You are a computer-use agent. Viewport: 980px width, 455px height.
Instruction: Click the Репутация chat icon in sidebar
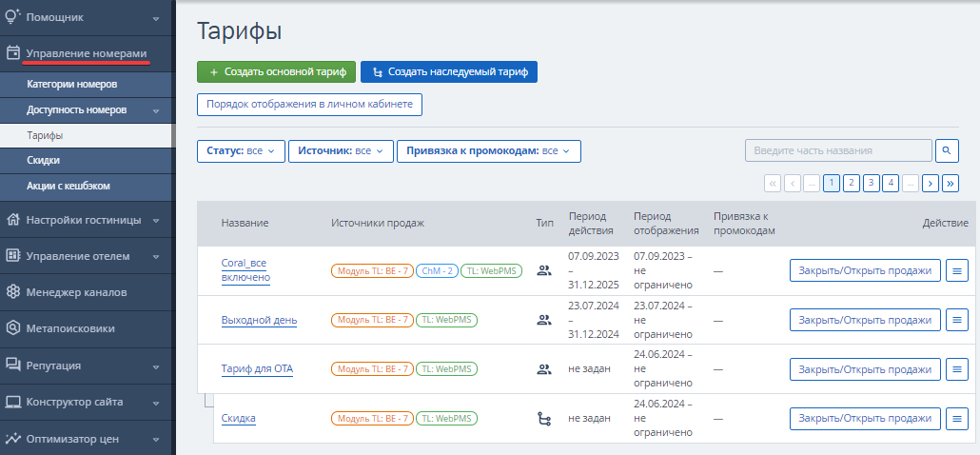click(x=12, y=365)
